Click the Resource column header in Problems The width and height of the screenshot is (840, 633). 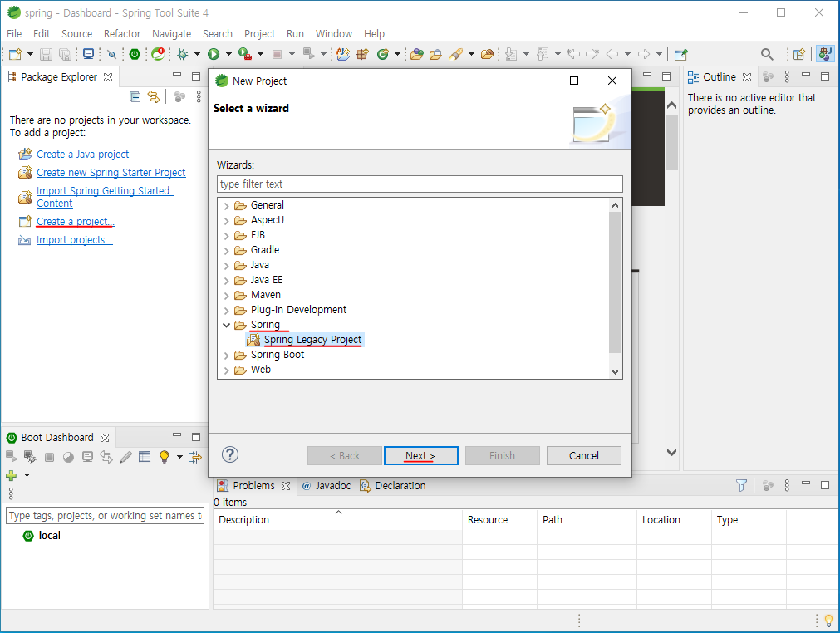499,519
